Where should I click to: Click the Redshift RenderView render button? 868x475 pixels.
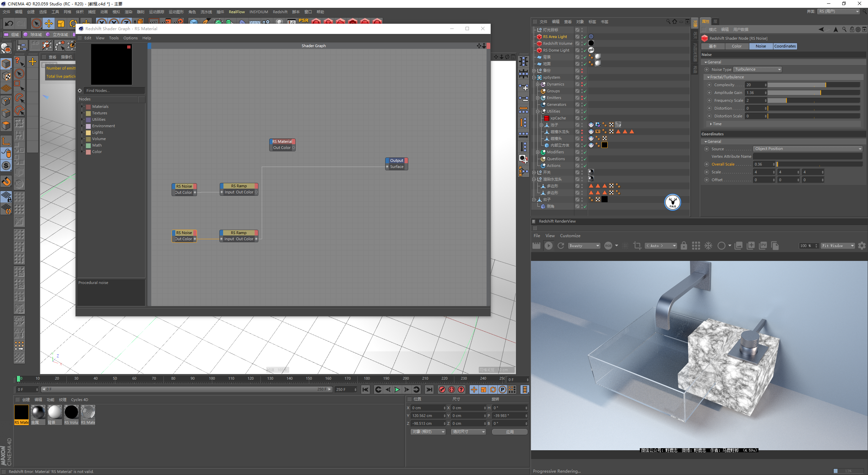pos(548,245)
